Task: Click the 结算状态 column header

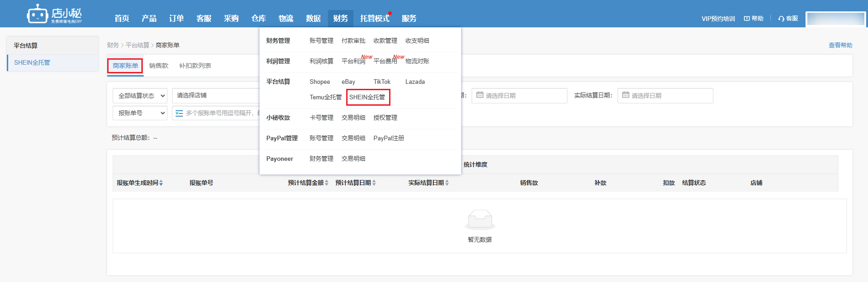Action: coord(694,183)
